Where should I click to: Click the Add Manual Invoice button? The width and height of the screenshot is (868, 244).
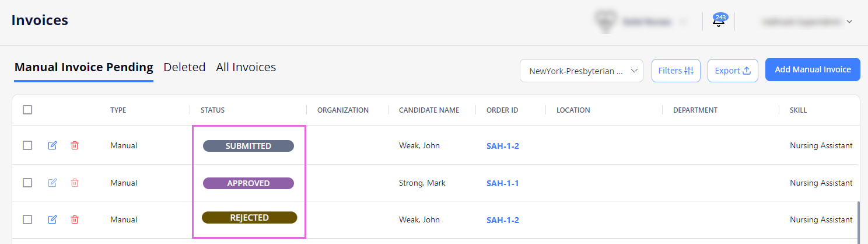(x=813, y=69)
